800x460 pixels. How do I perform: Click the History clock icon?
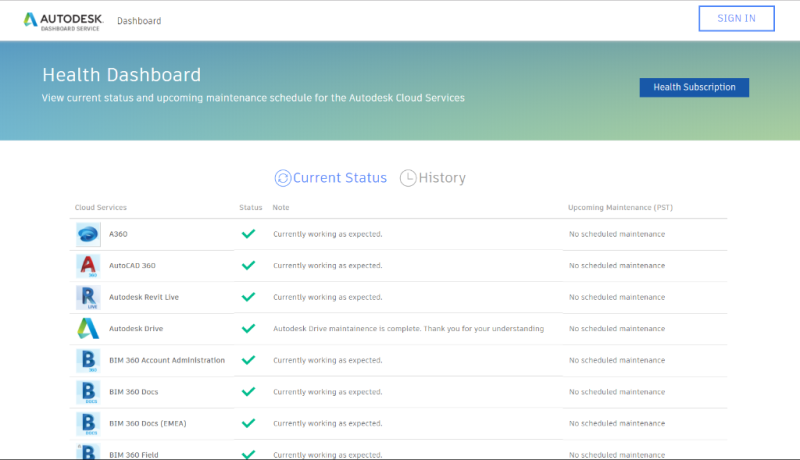408,178
